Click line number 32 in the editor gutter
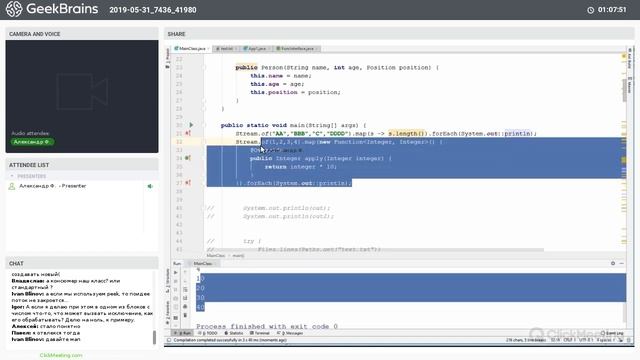 pos(179,142)
